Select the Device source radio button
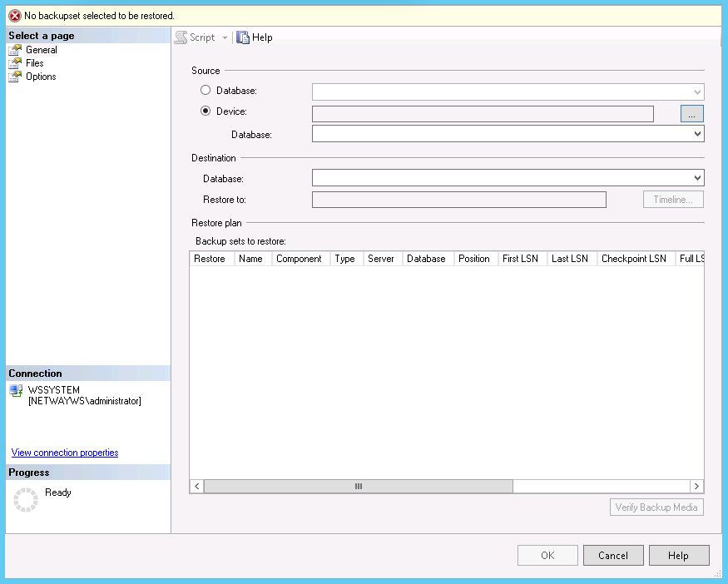The width and height of the screenshot is (728, 584). click(x=206, y=111)
